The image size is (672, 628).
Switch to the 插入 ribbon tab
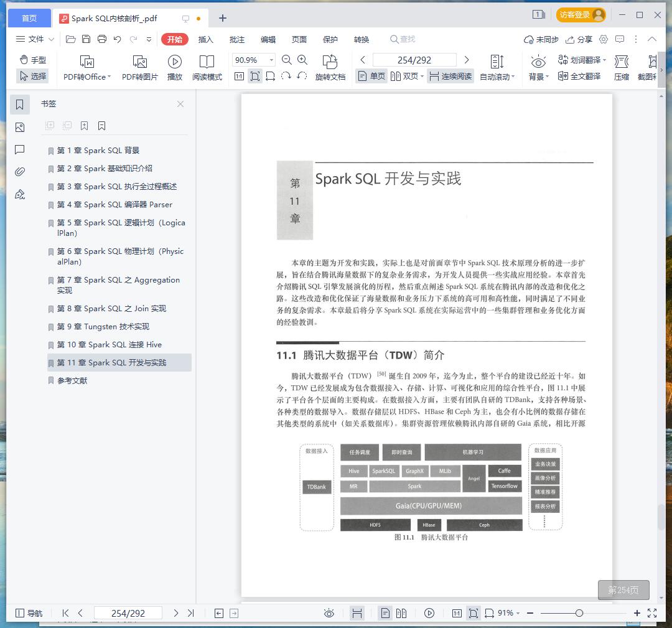tap(206, 39)
